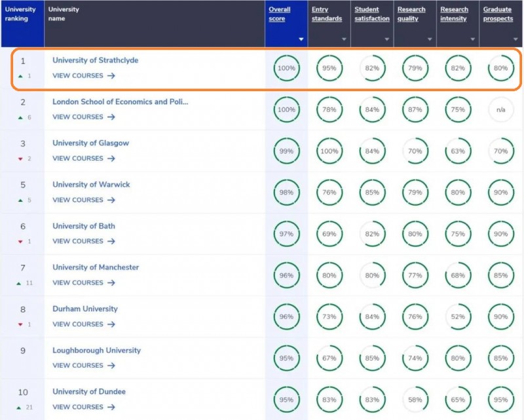The height and width of the screenshot is (420, 524).
Task: Click Warwick's 98% overall score circle
Action: (286, 193)
